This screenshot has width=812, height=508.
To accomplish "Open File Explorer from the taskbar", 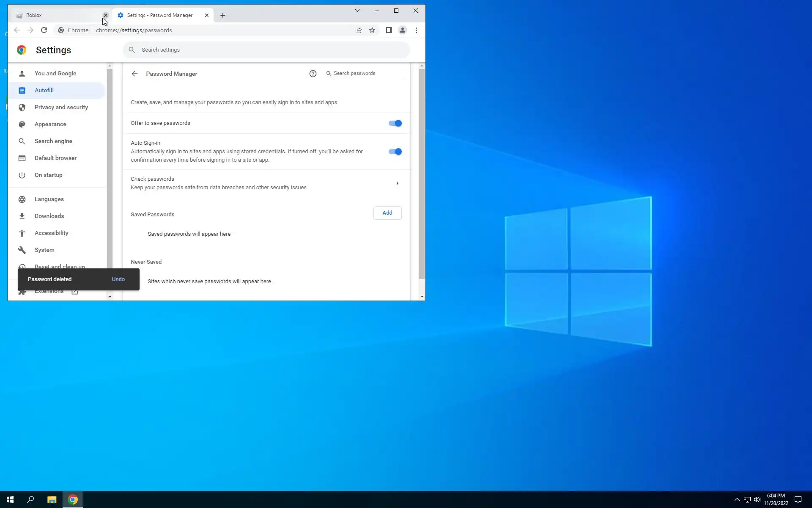I will (52, 500).
